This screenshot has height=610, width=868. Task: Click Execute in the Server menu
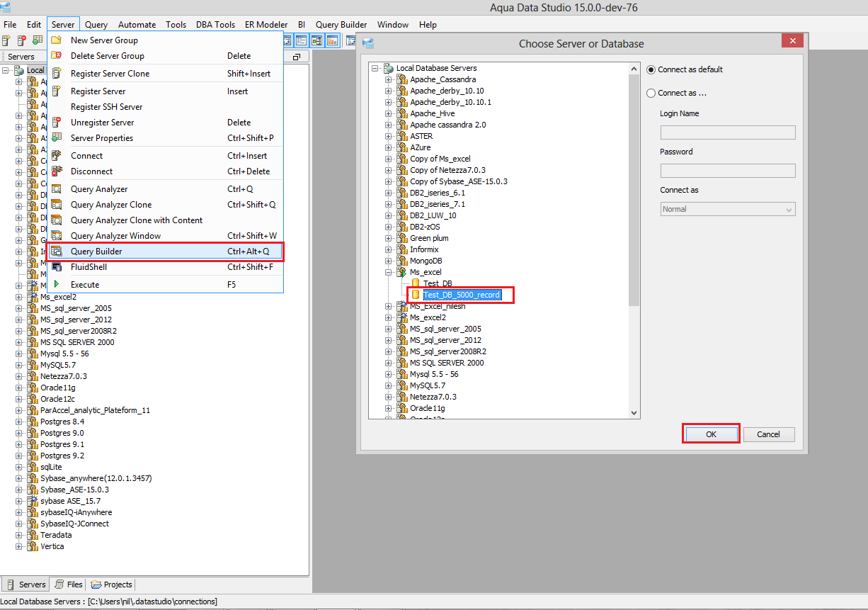(166, 285)
